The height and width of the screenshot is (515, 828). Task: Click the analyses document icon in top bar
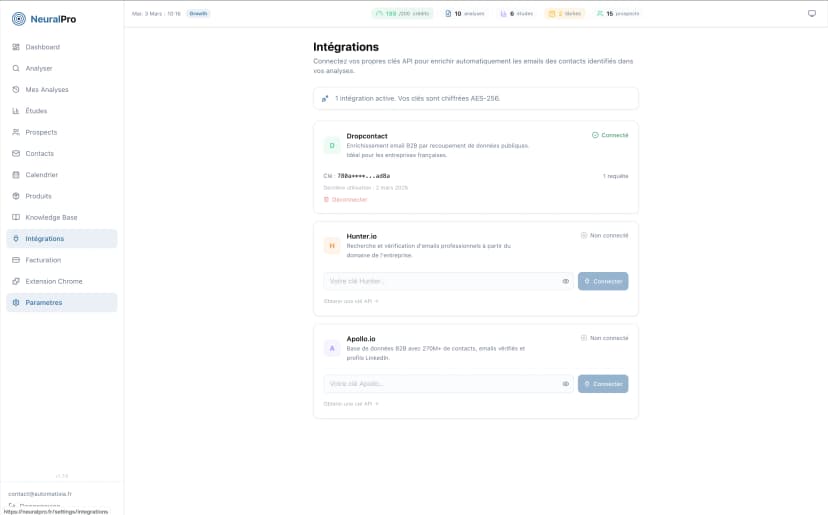[x=448, y=14]
